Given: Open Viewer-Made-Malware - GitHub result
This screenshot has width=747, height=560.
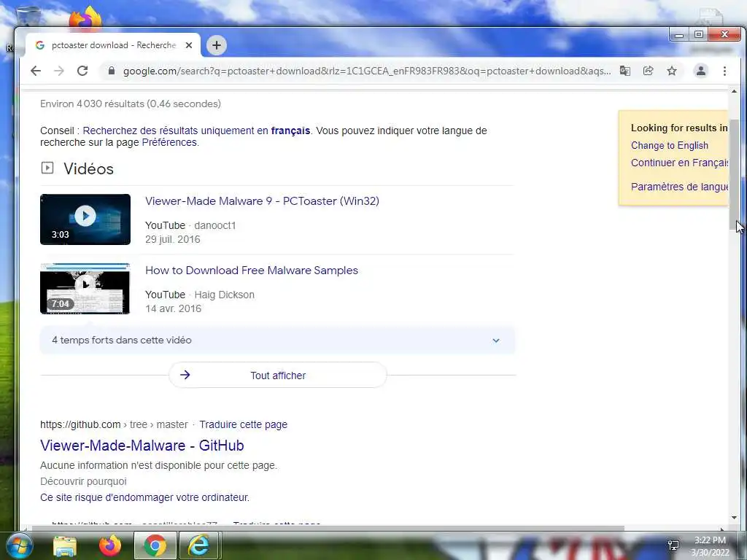Looking at the screenshot, I should tap(142, 446).
